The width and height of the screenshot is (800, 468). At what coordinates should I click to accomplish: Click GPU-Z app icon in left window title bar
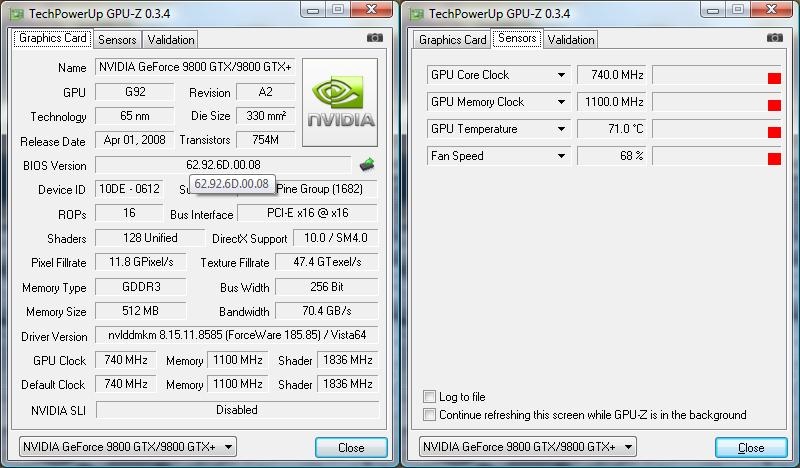[x=16, y=14]
